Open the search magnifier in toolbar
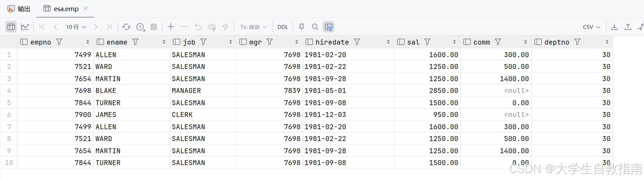 pos(315,27)
